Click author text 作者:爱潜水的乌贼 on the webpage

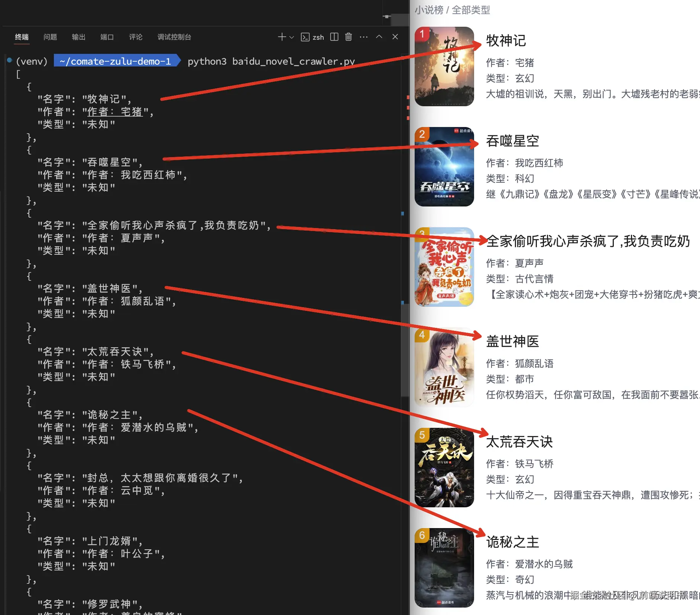click(529, 564)
